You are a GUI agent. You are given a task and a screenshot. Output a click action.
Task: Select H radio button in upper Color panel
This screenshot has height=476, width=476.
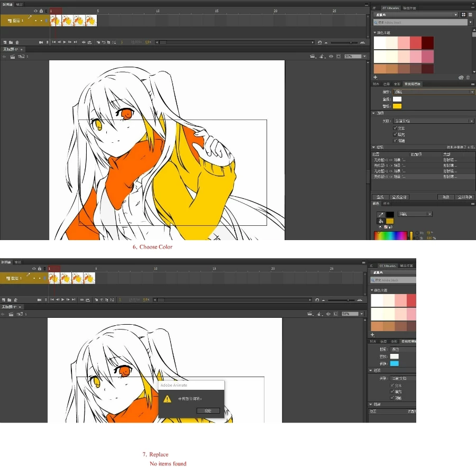[x=417, y=233]
